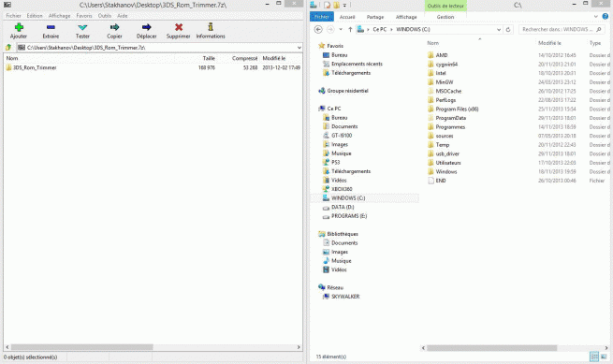Image resolution: width=613 pixels, height=364 pixels.
Task: Open the Informations icon
Action: (x=211, y=27)
